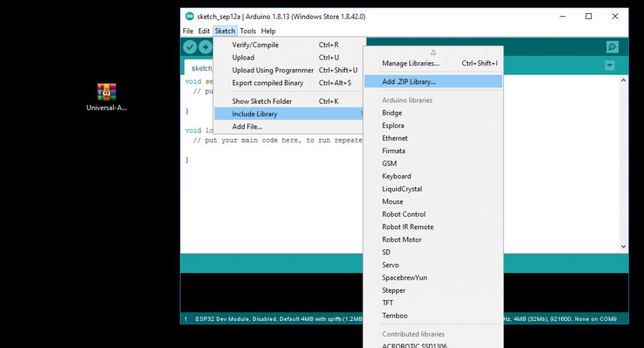Include the Bridge library
644x348 pixels.
(x=433, y=113)
